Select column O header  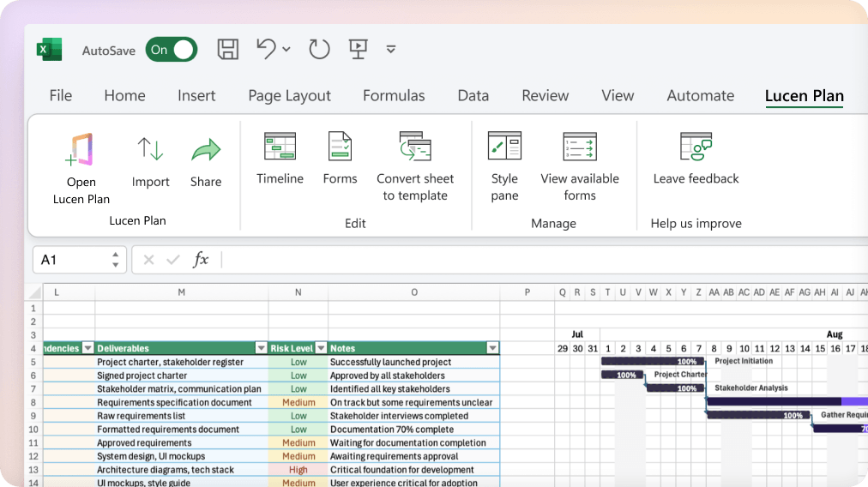point(414,292)
